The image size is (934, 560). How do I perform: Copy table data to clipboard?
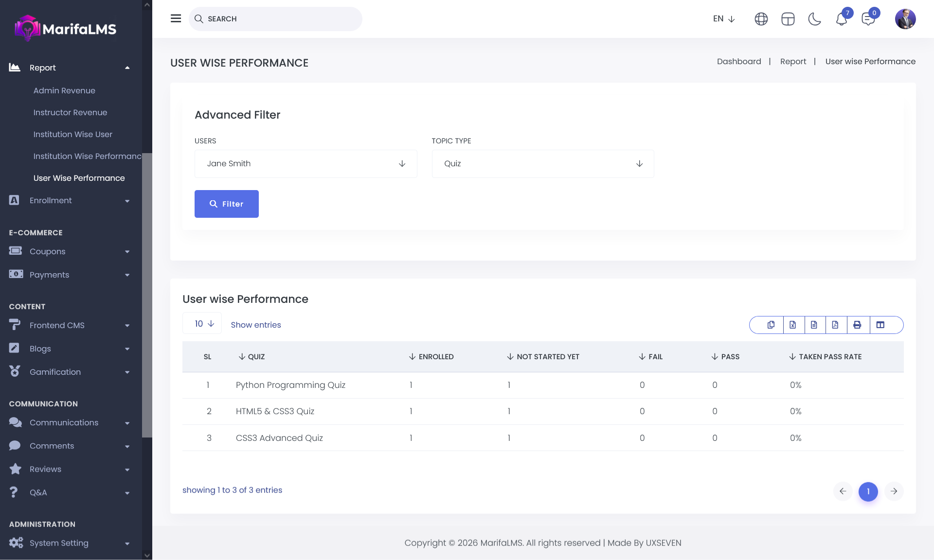[x=771, y=325]
